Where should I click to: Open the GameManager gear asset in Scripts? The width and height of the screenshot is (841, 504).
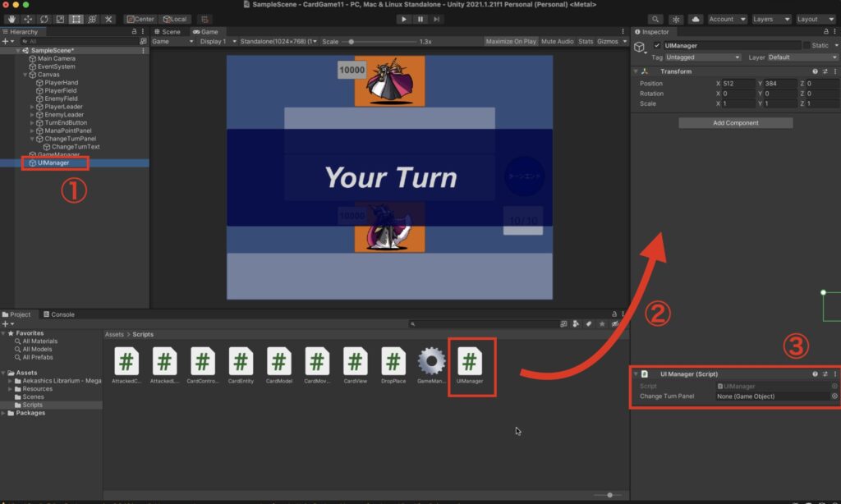tap(433, 361)
